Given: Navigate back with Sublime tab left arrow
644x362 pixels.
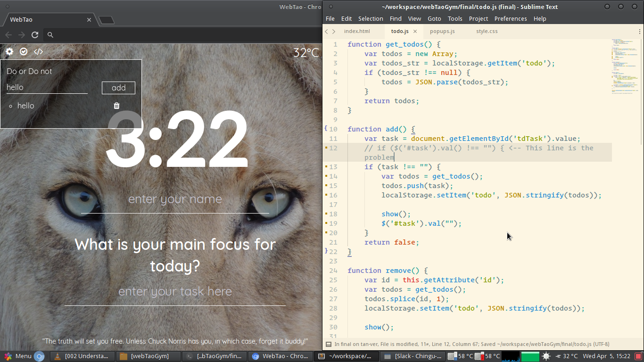Looking at the screenshot, I should pos(326,32).
